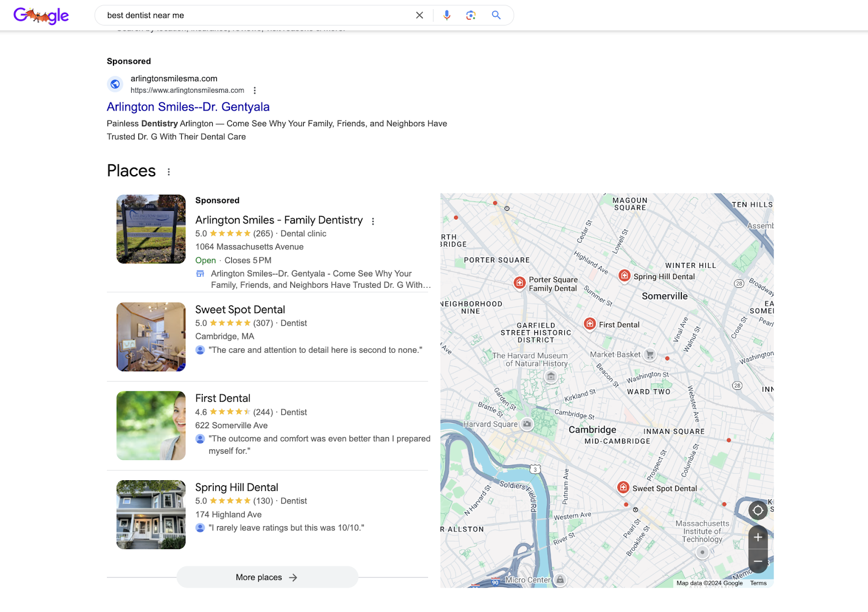Select Sweet Spot Dental map pin
This screenshot has width=868, height=612.
click(623, 487)
